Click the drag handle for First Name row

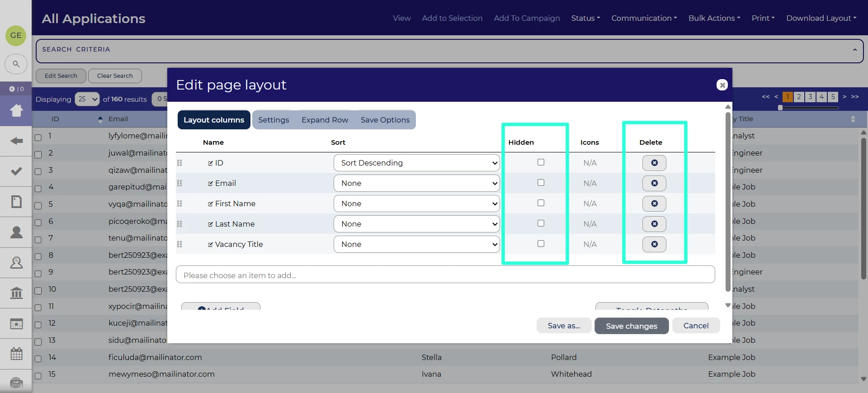(179, 204)
